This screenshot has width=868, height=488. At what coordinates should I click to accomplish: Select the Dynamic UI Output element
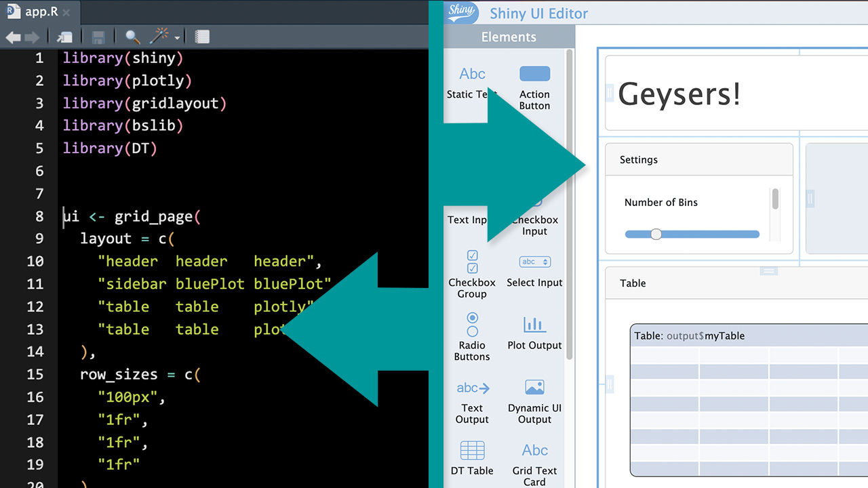534,388
